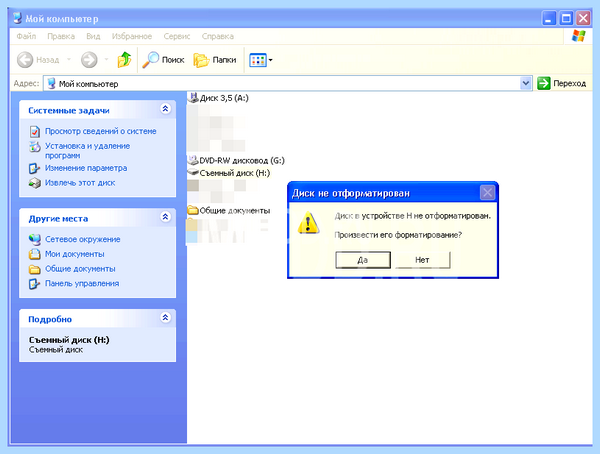600x454 pixels.
Task: Open the Вид menu
Action: pos(93,36)
